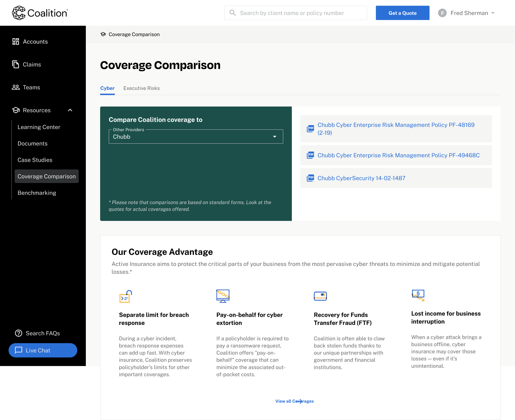
Task: Click the cyber extortion monitor icon
Action: [223, 296]
